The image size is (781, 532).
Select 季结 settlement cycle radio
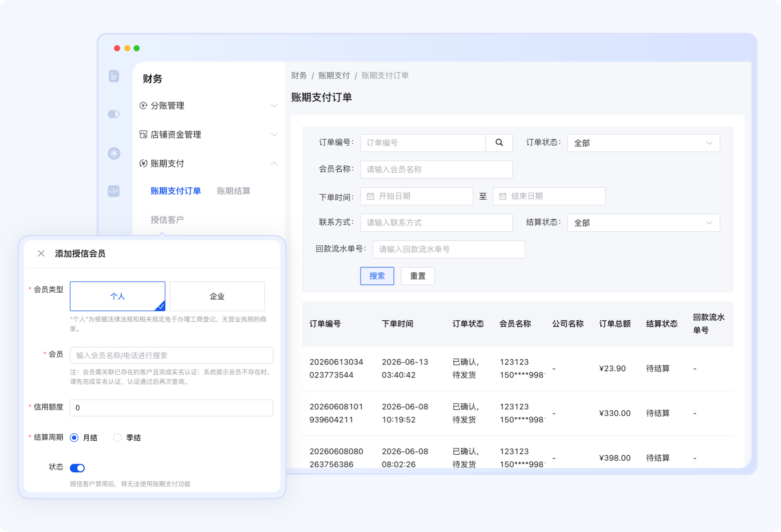pos(118,438)
